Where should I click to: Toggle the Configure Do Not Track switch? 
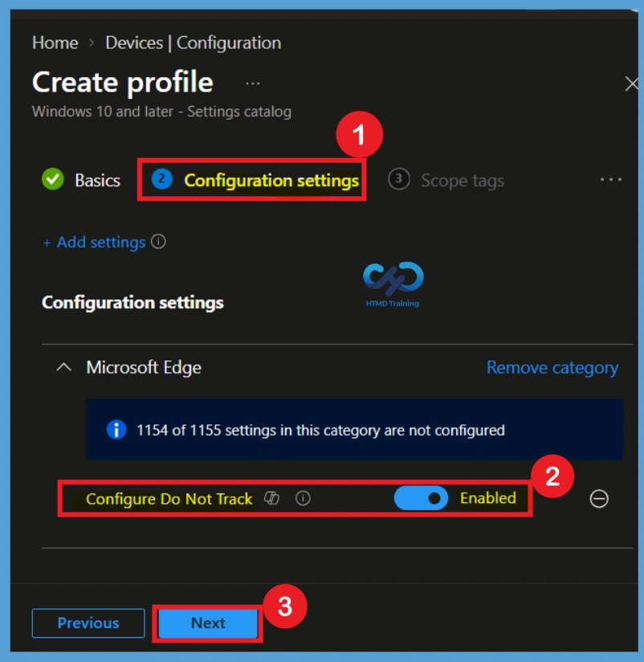(421, 498)
